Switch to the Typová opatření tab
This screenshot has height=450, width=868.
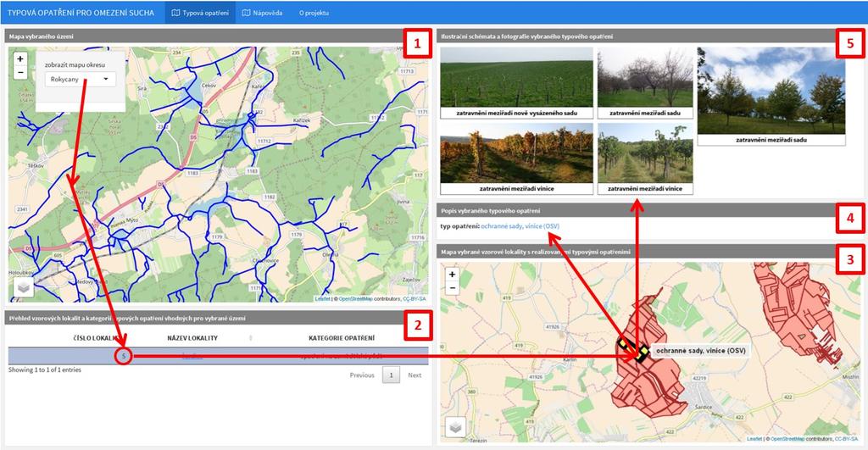tap(200, 13)
